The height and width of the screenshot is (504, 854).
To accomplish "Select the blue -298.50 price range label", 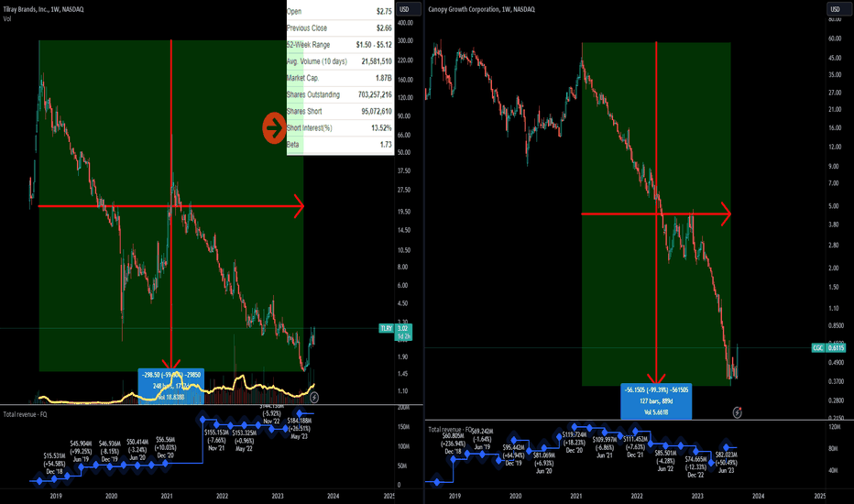I will 171,386.
